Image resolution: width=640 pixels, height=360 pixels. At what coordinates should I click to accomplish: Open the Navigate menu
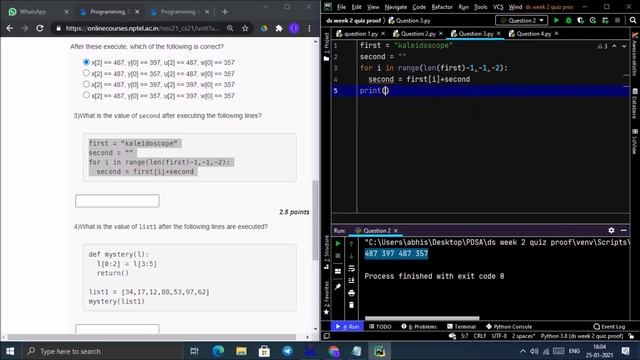point(396,7)
